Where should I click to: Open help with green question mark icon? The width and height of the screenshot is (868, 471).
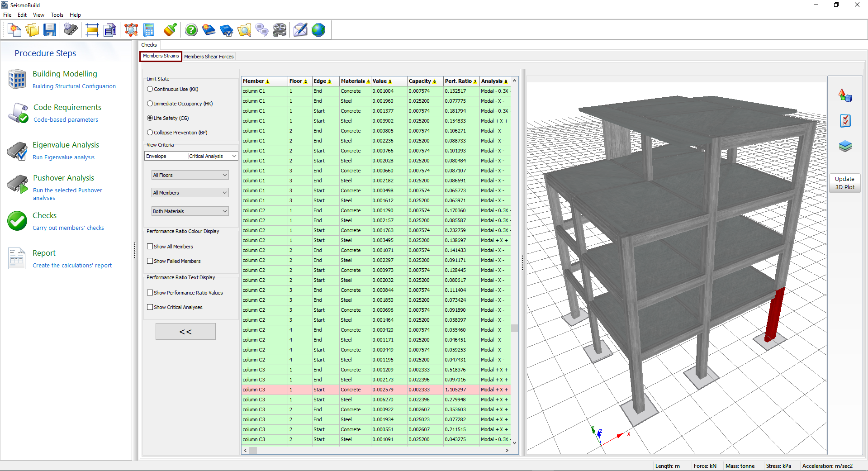[191, 30]
